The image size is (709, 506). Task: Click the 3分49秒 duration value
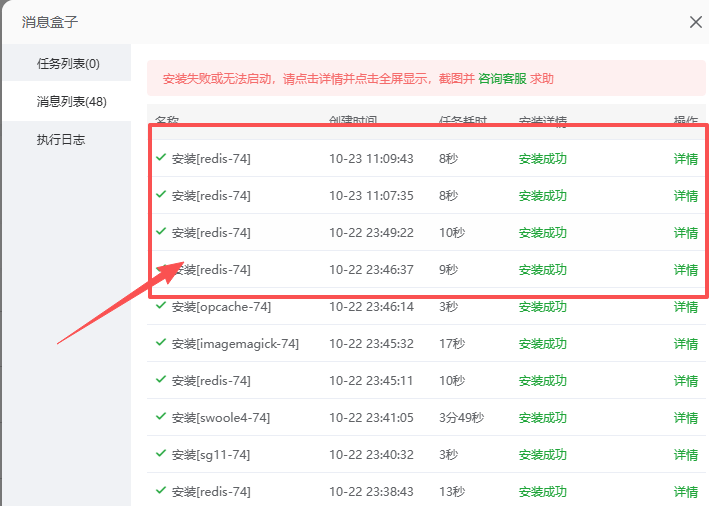461,418
